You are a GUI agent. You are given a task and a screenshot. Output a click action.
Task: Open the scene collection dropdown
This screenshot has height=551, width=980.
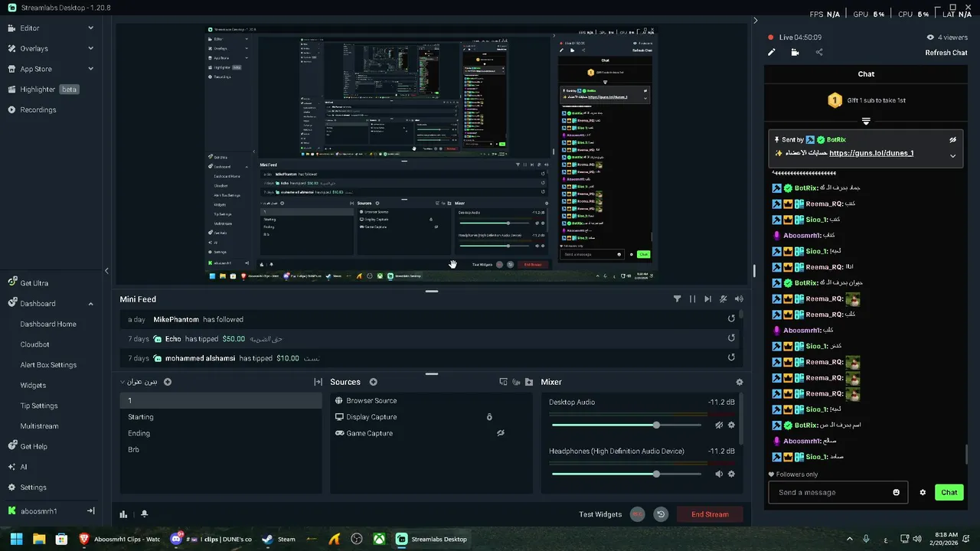(x=139, y=382)
